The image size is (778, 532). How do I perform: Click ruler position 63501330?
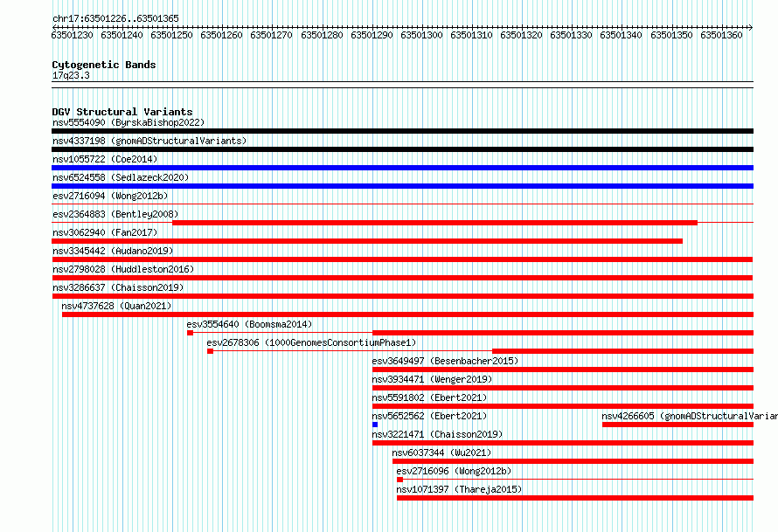tap(571, 35)
